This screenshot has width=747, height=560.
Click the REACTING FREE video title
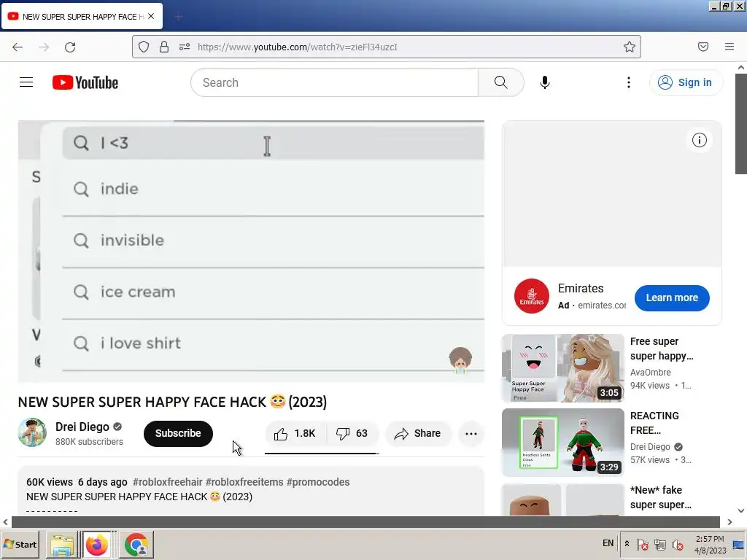(654, 423)
